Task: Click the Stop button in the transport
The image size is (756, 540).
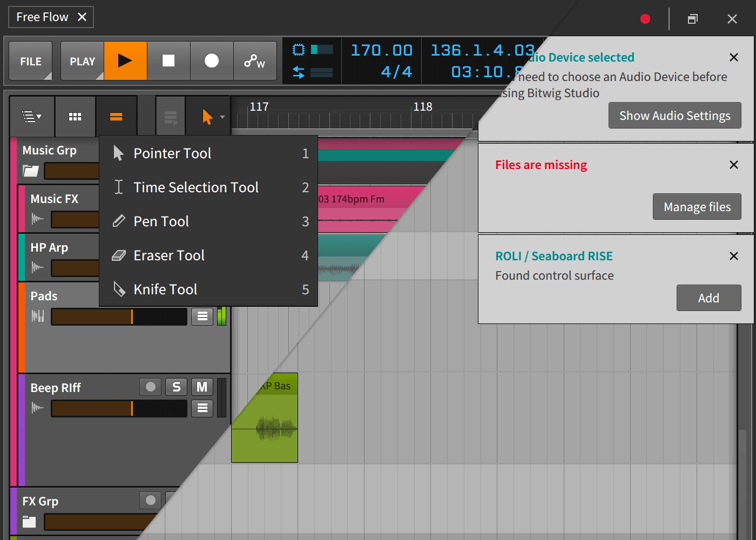Action: point(168,60)
